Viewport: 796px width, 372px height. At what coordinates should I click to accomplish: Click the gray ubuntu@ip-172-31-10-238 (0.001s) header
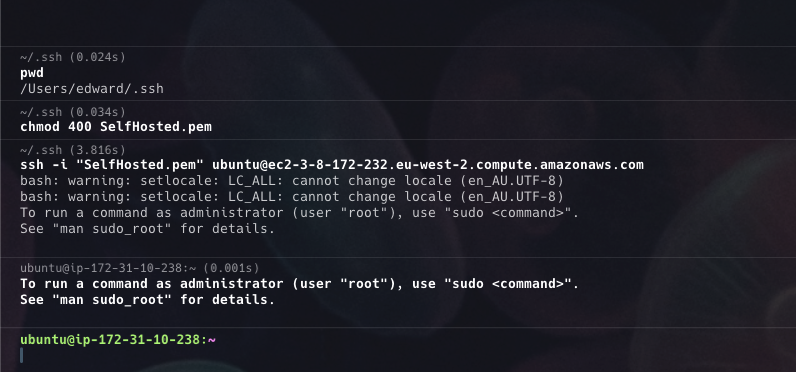[140, 268]
